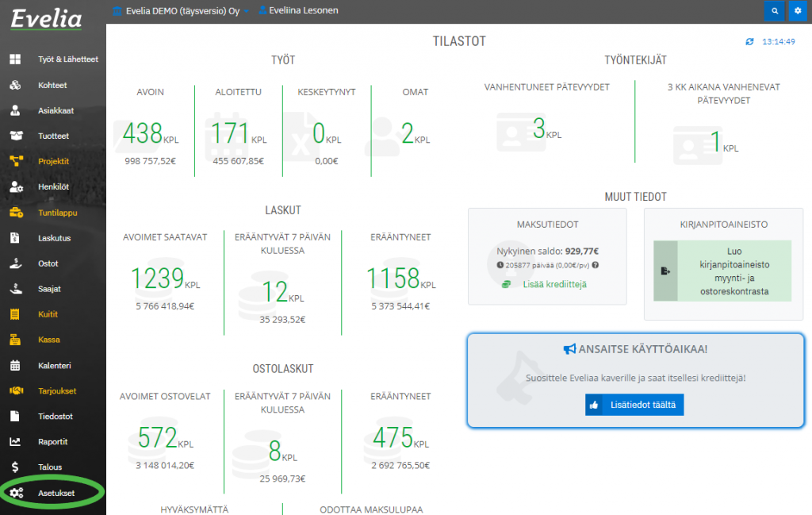The height and width of the screenshot is (515, 812).
Task: Open Laskut erääntyneet count 1158
Action: (x=393, y=279)
